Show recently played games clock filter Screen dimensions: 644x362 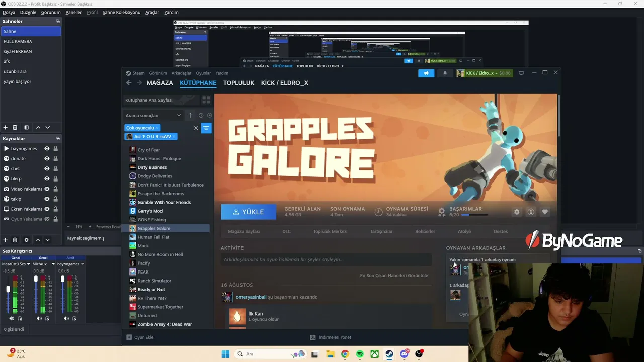201,115
